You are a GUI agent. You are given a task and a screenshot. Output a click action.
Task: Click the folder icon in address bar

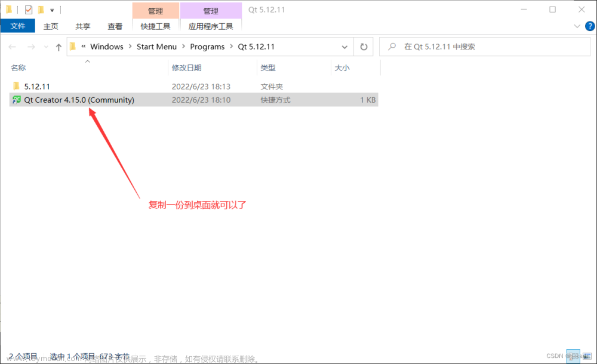73,47
